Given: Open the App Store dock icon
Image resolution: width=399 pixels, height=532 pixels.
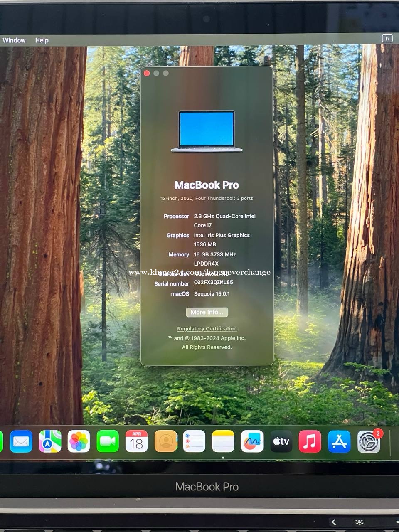Looking at the screenshot, I should [339, 441].
